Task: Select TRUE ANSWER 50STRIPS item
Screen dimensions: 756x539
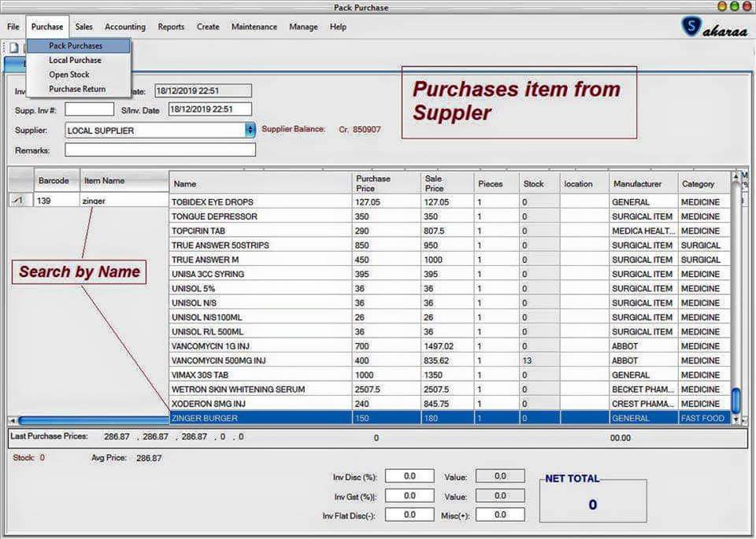Action: click(450, 246)
